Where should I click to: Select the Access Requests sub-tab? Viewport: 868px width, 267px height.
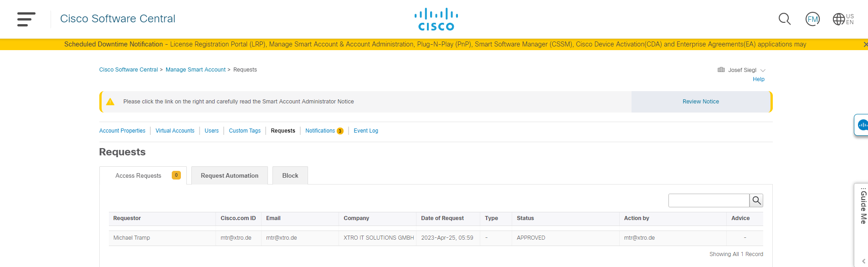click(x=143, y=175)
